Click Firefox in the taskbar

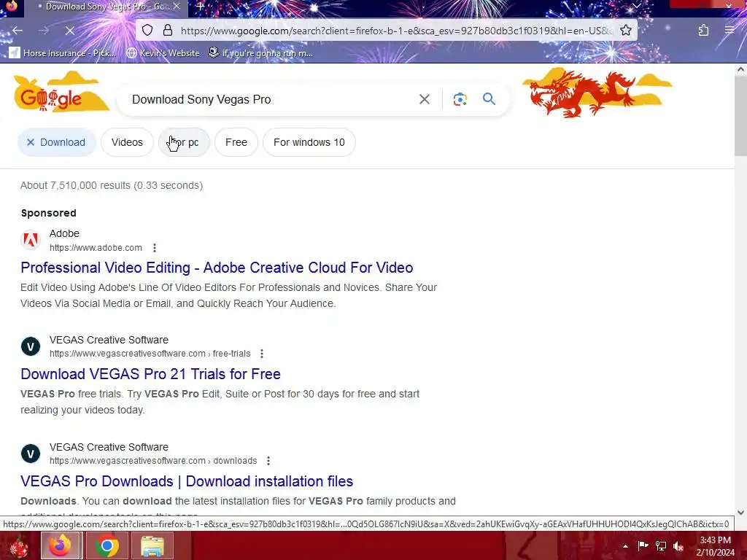point(60,545)
